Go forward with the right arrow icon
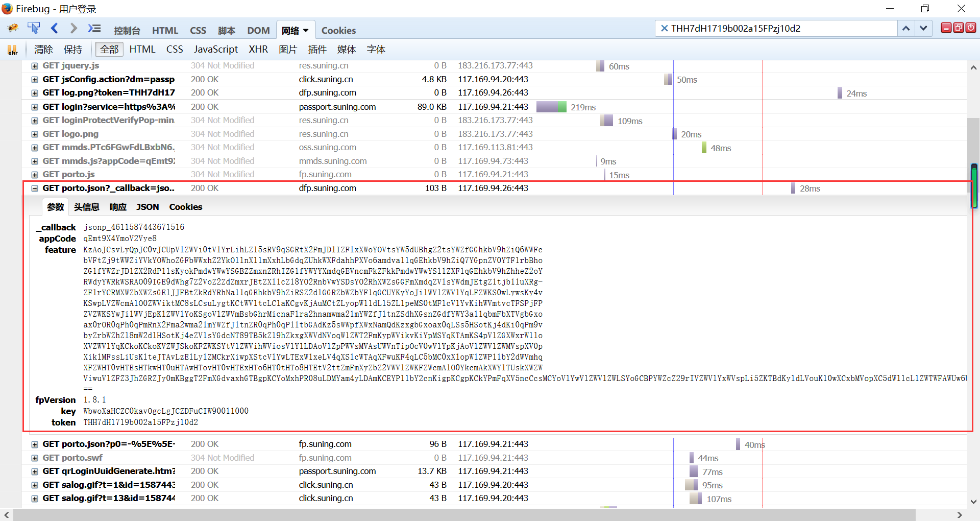 (x=74, y=29)
